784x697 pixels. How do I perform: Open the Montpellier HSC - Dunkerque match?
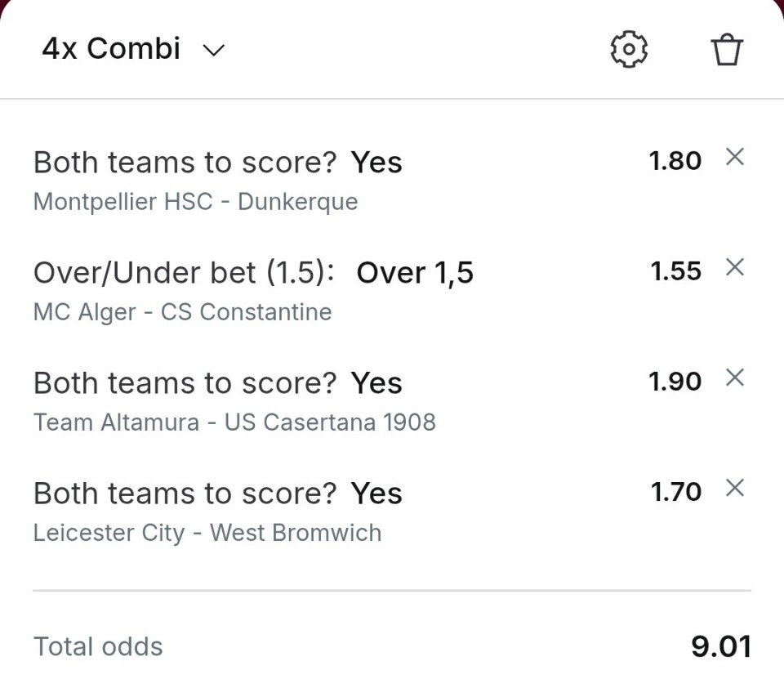click(195, 202)
